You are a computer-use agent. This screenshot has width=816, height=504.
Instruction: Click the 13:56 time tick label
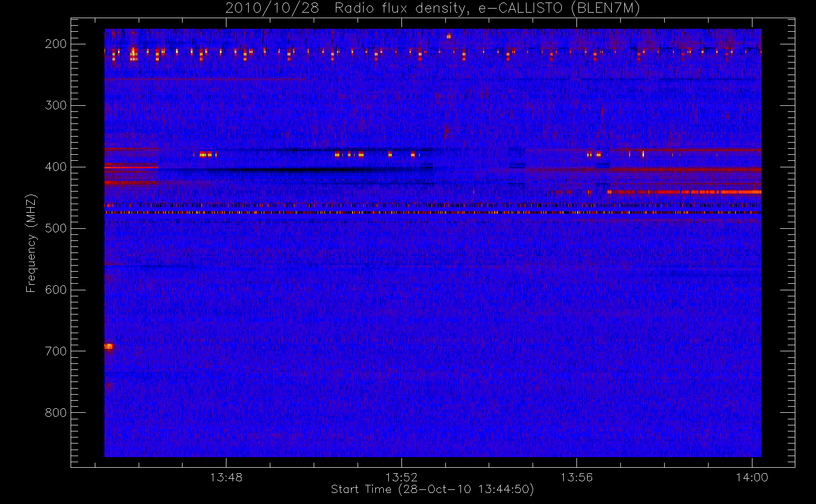point(576,477)
